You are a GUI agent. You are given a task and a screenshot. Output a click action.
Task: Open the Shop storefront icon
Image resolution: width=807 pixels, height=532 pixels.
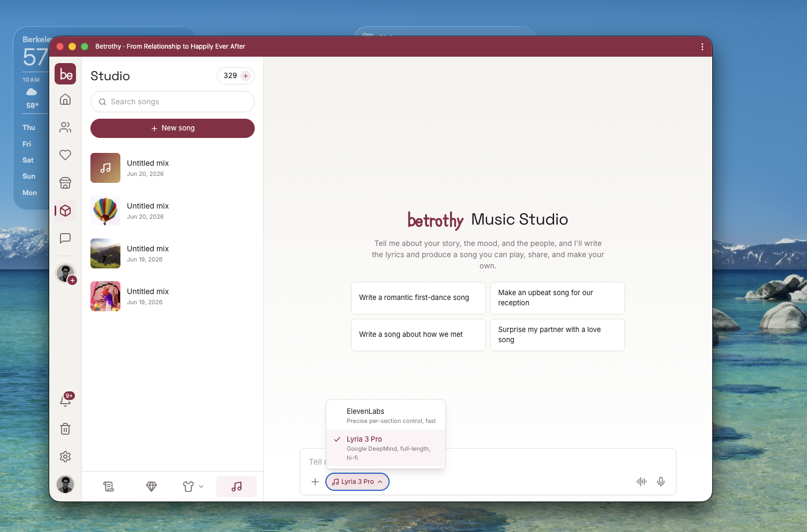[65, 183]
